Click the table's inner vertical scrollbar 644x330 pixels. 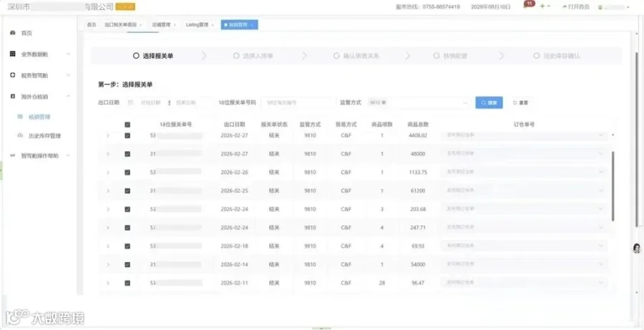point(613,185)
